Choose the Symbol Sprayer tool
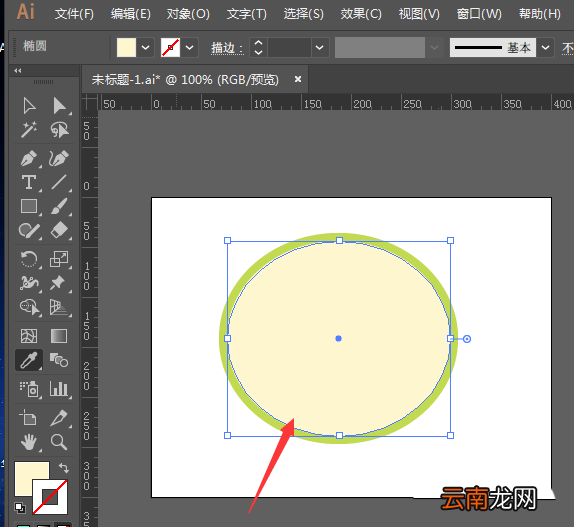 click(29, 389)
